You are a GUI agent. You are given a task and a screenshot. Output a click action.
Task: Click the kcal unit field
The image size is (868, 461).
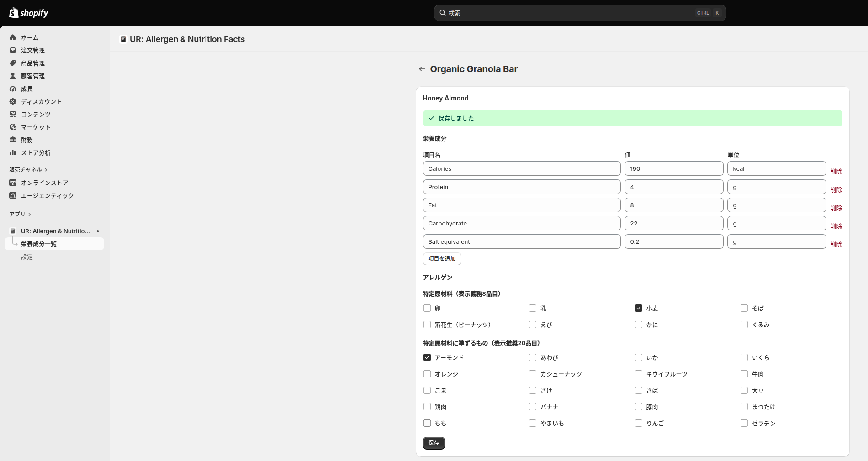777,168
